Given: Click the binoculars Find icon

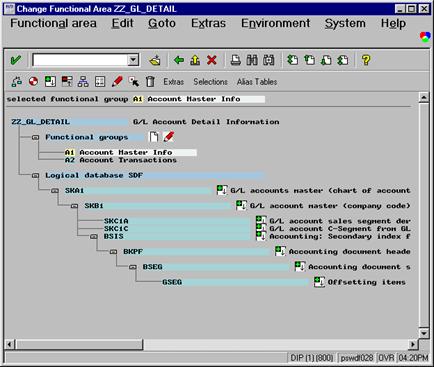Looking at the screenshot, I should pos(252,60).
